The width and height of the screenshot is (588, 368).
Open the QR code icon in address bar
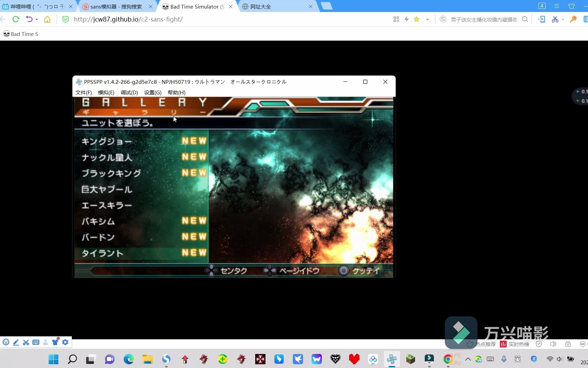[396, 19]
